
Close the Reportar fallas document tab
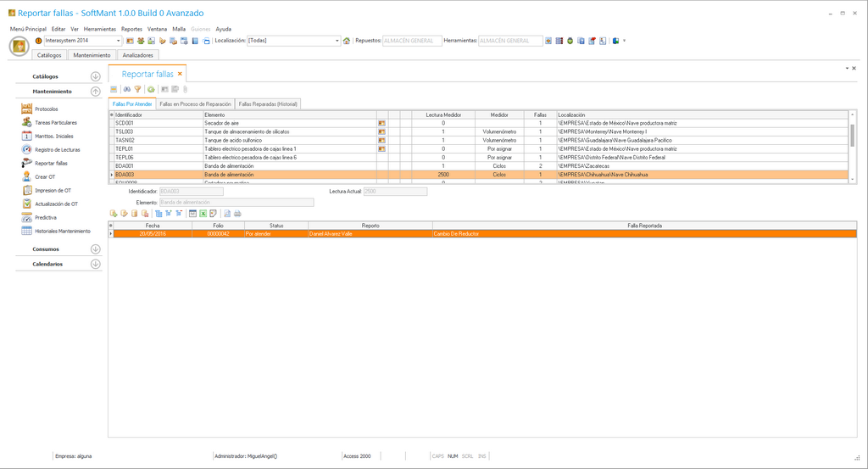(180, 75)
